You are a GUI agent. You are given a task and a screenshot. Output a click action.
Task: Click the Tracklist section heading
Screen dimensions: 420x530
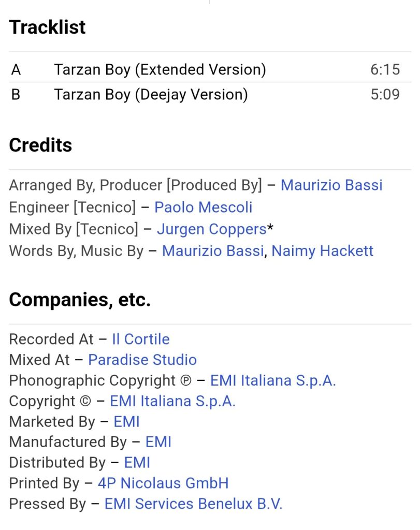[x=47, y=27]
